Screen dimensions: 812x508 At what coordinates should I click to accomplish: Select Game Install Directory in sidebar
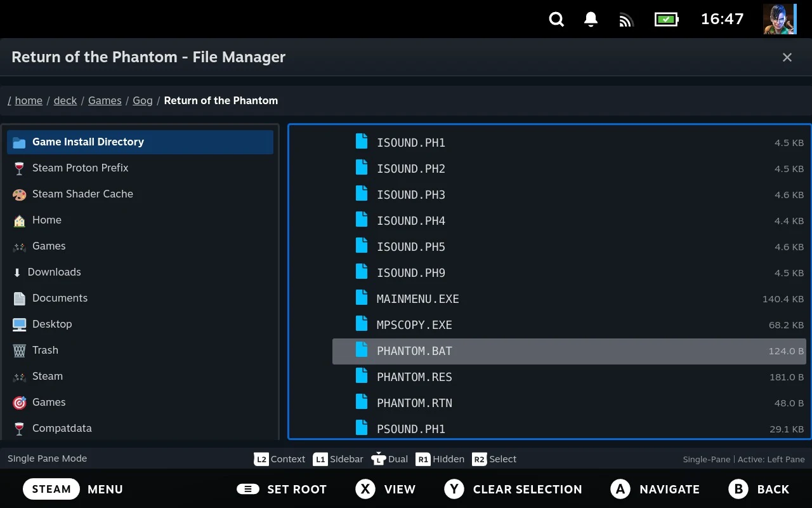tap(140, 142)
